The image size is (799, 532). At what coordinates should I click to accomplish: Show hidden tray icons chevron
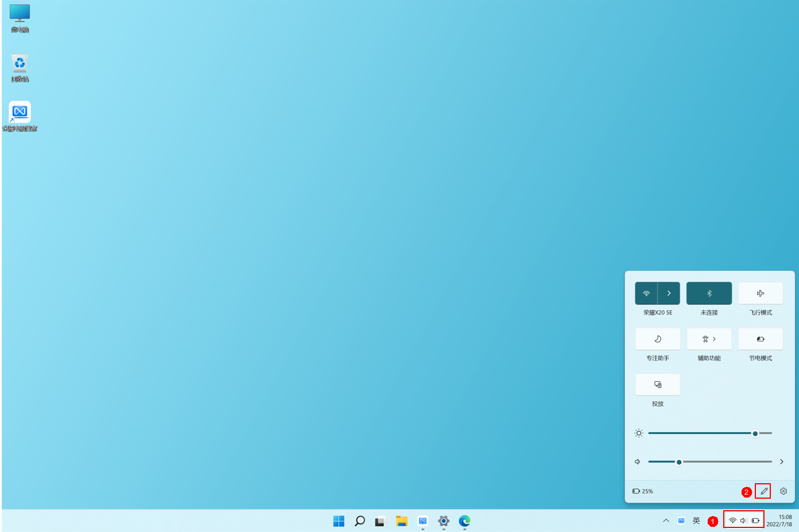pos(666,521)
